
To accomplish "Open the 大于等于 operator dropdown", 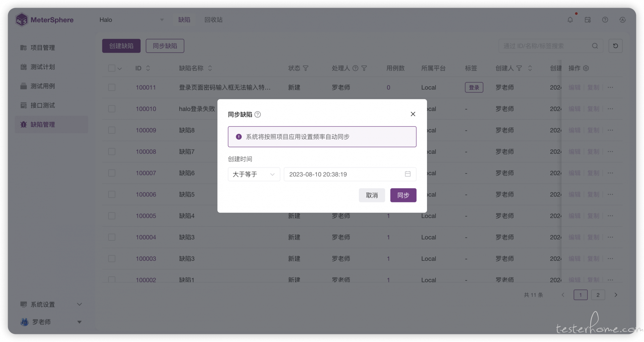I will click(254, 174).
